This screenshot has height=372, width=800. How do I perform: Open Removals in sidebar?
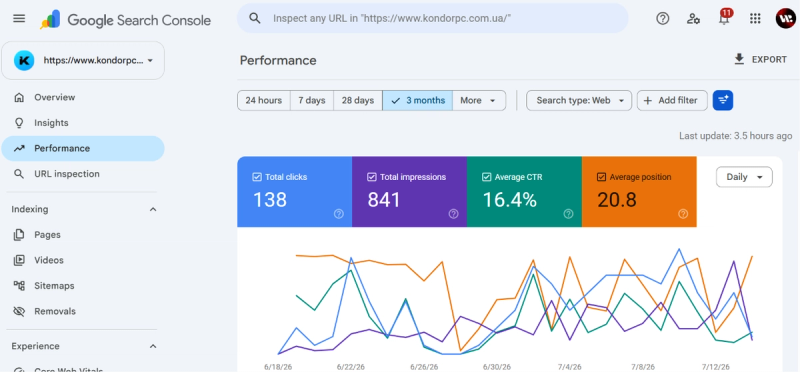[83, 311]
